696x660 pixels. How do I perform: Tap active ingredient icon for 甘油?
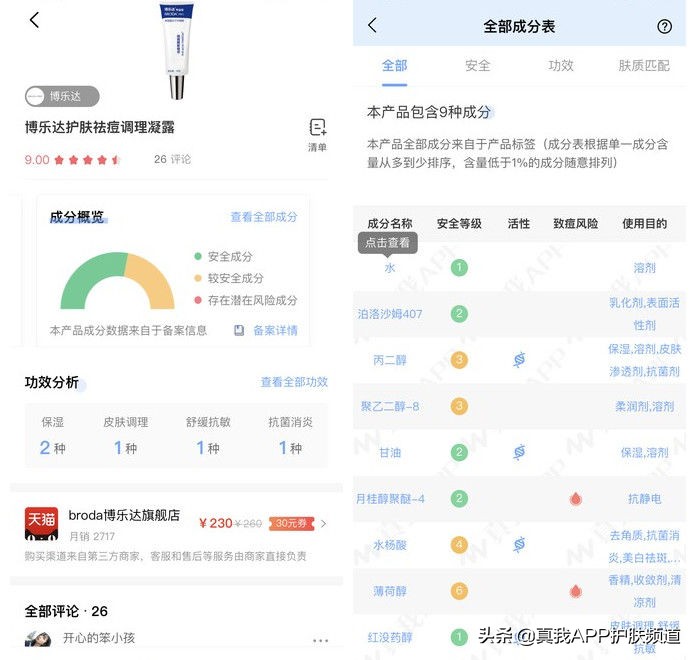(x=519, y=452)
